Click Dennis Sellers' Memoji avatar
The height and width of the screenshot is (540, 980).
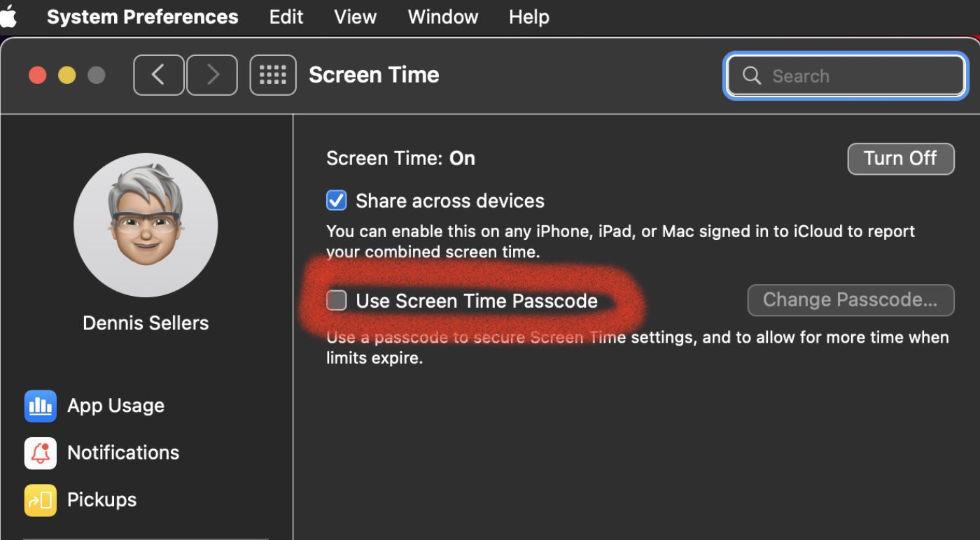pyautogui.click(x=146, y=225)
